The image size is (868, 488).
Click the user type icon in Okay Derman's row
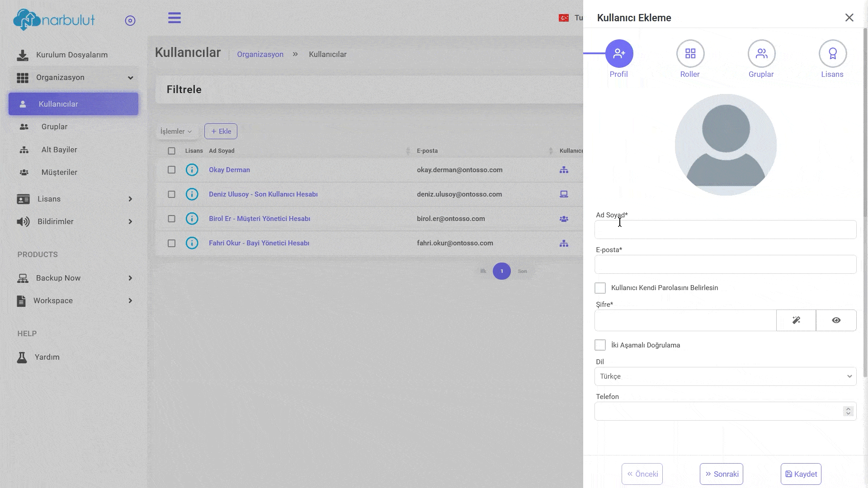pos(564,170)
